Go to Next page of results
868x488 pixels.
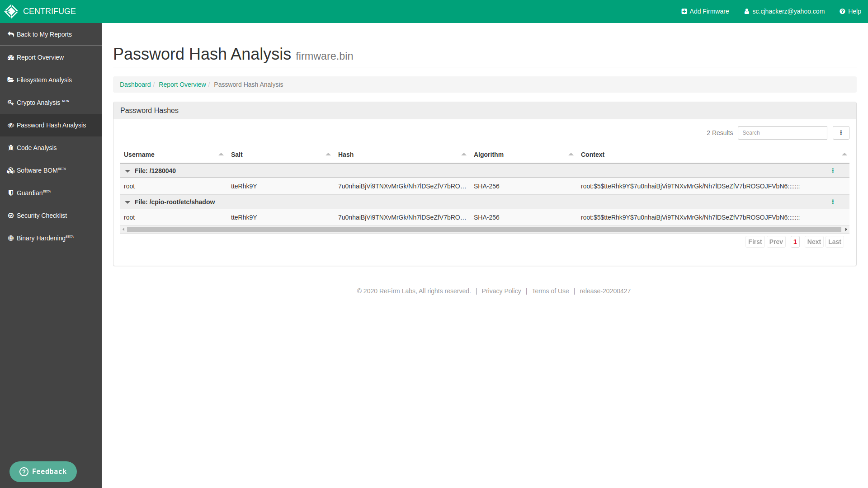coord(814,242)
